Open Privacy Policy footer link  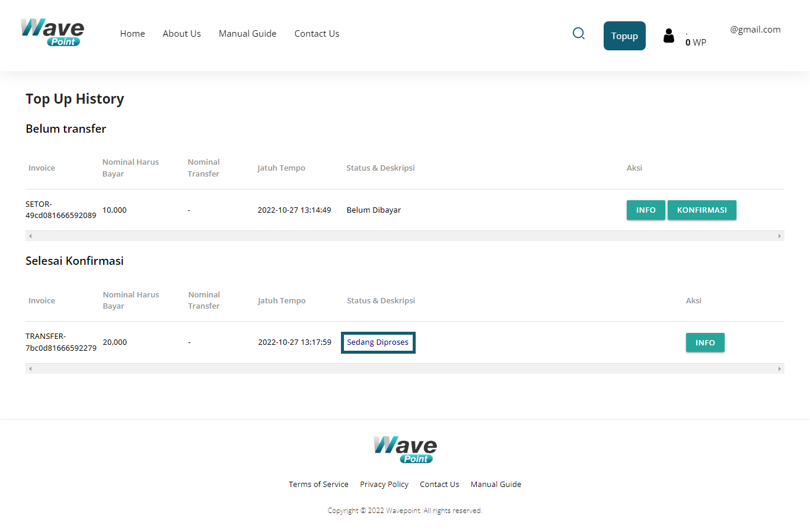[384, 485]
